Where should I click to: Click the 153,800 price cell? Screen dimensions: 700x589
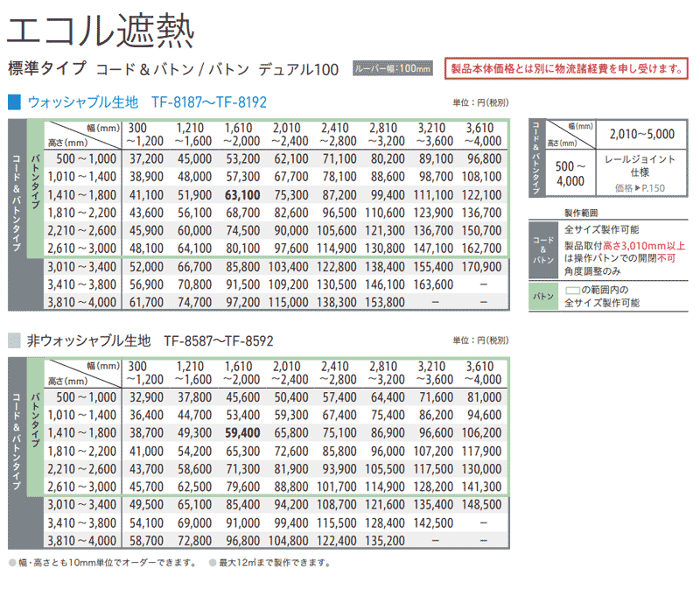[386, 302]
